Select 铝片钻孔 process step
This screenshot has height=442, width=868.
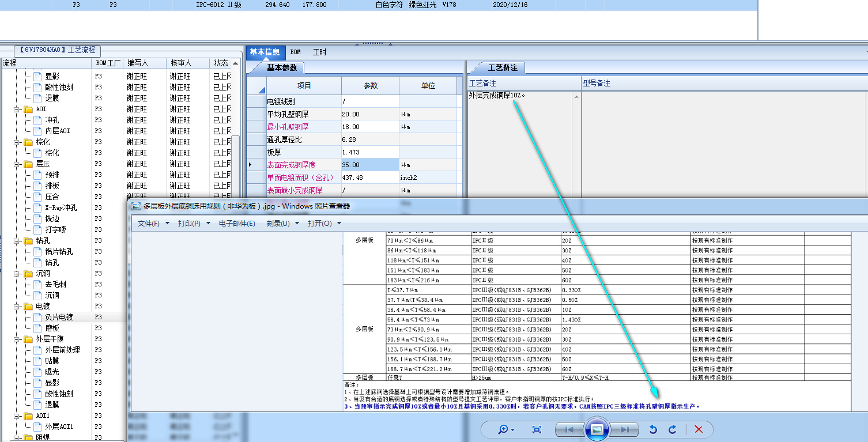tap(59, 251)
